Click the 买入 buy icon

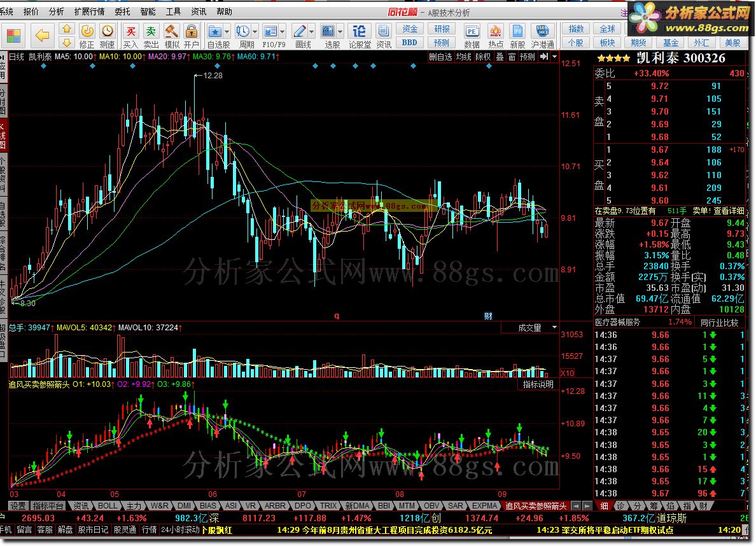pos(130,32)
